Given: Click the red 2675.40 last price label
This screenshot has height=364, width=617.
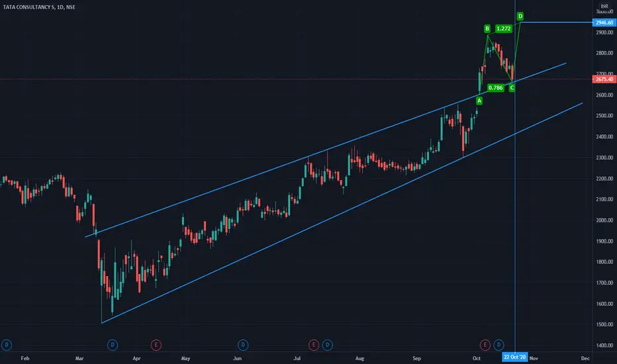Looking at the screenshot, I should pyautogui.click(x=604, y=79).
